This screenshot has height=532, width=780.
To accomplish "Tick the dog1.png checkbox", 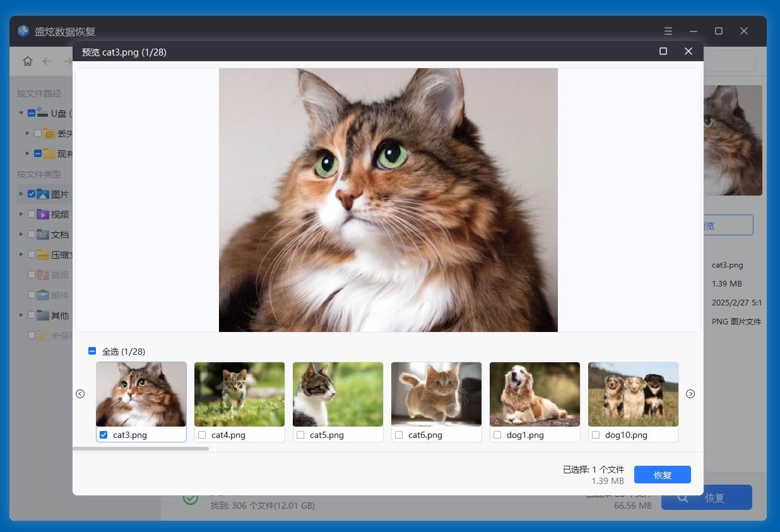I will [x=497, y=435].
